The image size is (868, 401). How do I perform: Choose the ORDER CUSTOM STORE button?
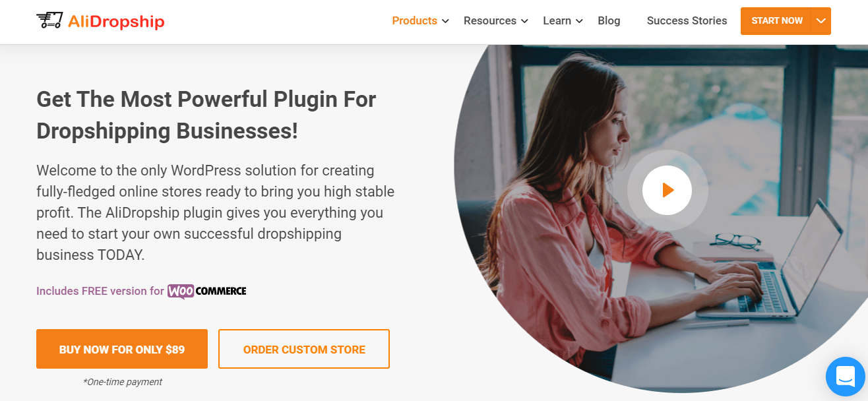(x=304, y=349)
